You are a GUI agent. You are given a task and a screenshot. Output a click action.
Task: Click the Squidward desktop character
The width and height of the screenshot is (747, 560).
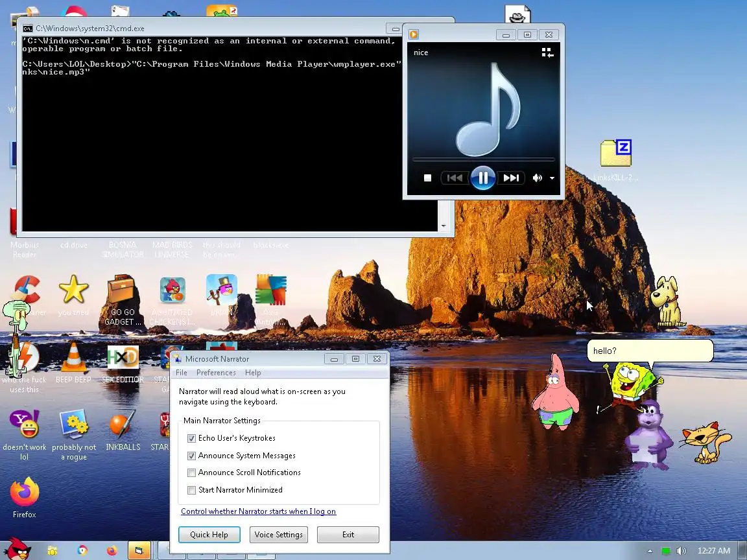click(16, 338)
